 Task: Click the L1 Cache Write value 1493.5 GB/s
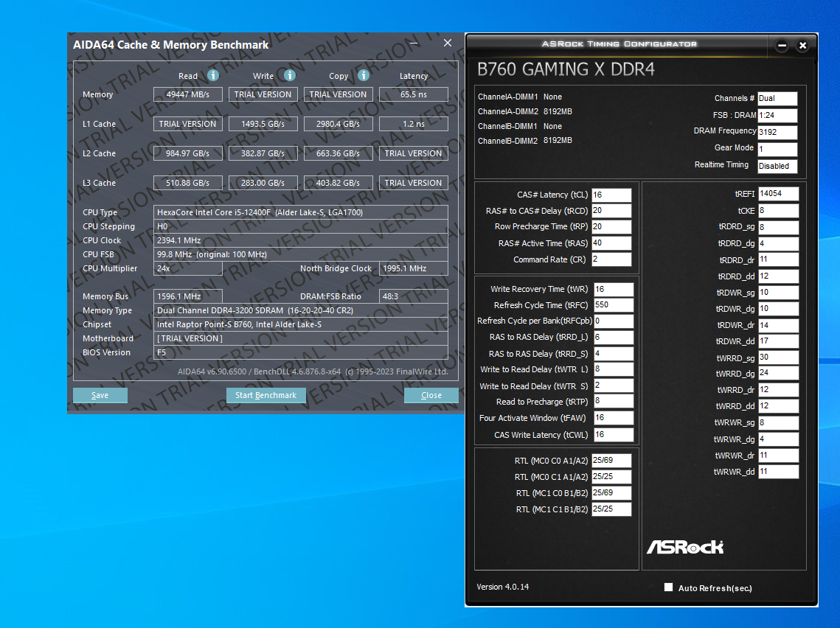pos(263,124)
